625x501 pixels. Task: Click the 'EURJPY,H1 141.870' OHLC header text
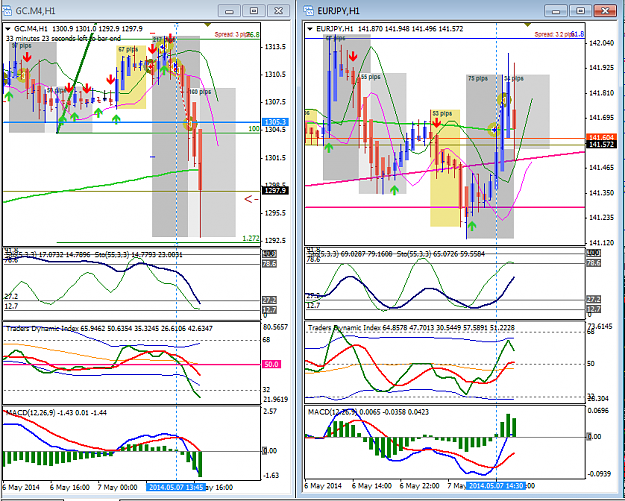pyautogui.click(x=392, y=29)
